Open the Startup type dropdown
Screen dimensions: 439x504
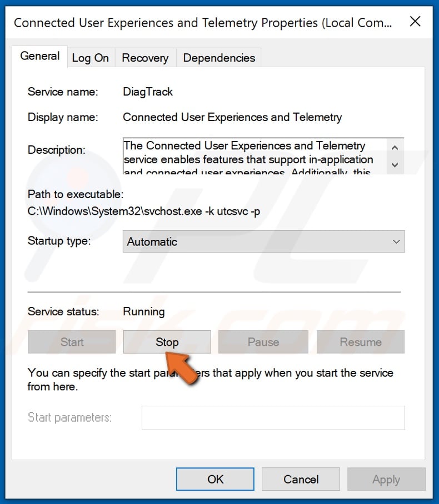coord(396,241)
